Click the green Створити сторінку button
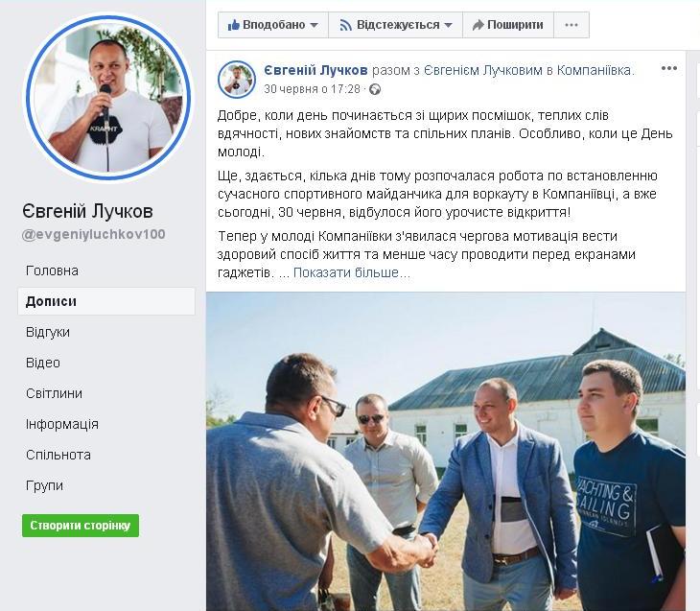 click(81, 526)
